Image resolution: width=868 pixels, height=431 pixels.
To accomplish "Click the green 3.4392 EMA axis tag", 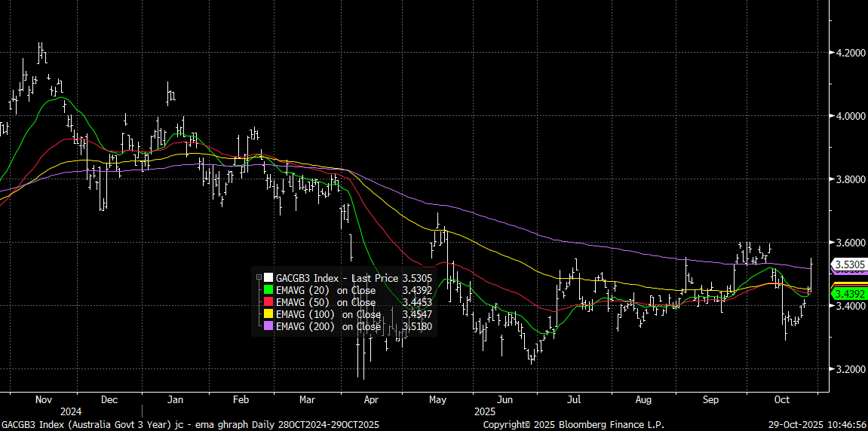I will 848,293.
